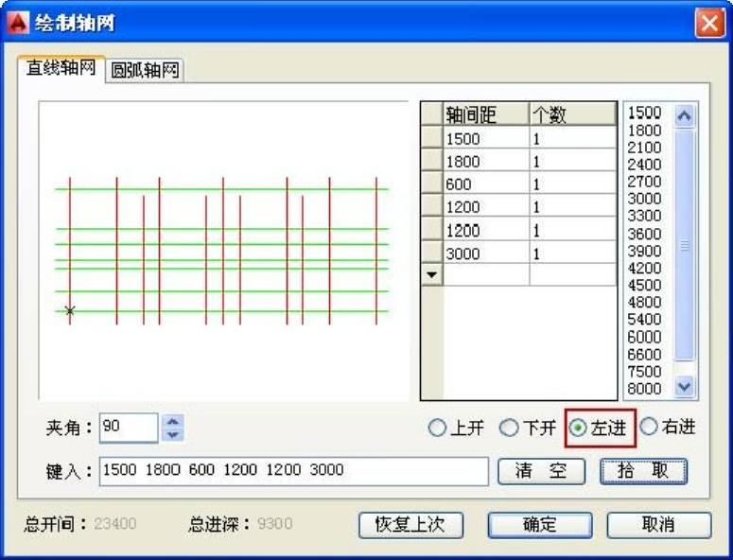
Task: Click the count cell for row 600
Action: 572,184
